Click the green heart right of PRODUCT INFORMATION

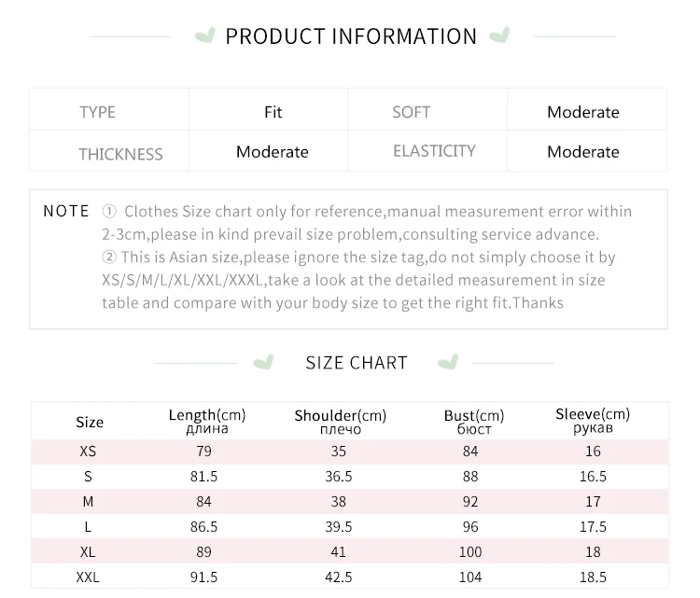(500, 36)
